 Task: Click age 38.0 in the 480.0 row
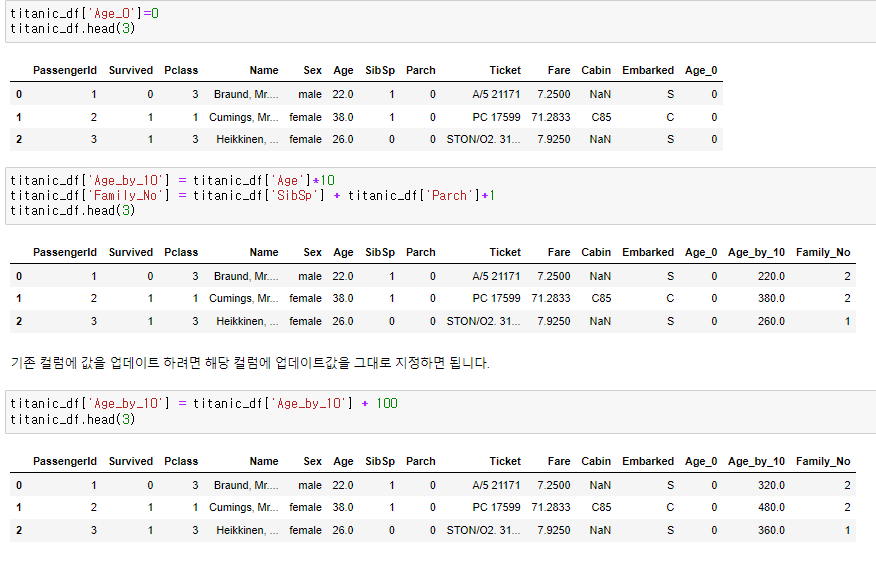[x=342, y=507]
